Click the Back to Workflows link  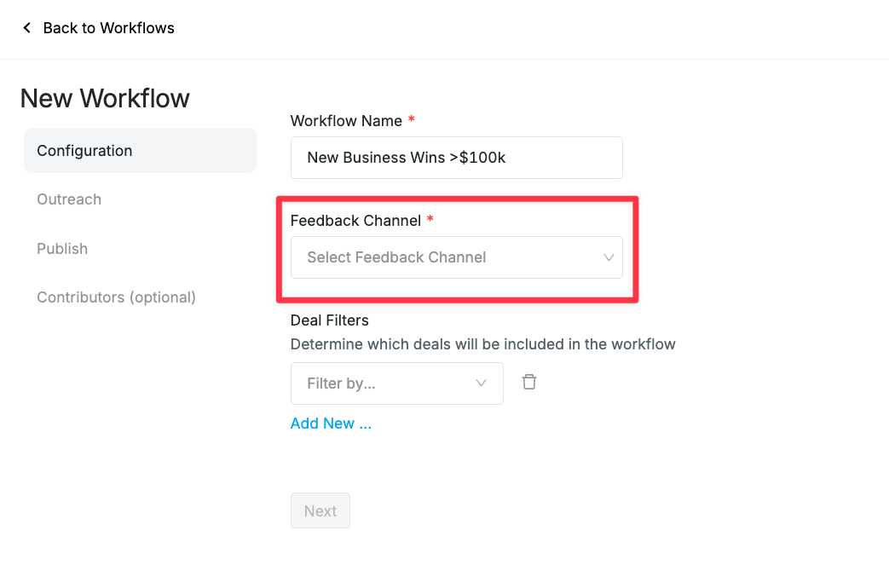coord(109,28)
